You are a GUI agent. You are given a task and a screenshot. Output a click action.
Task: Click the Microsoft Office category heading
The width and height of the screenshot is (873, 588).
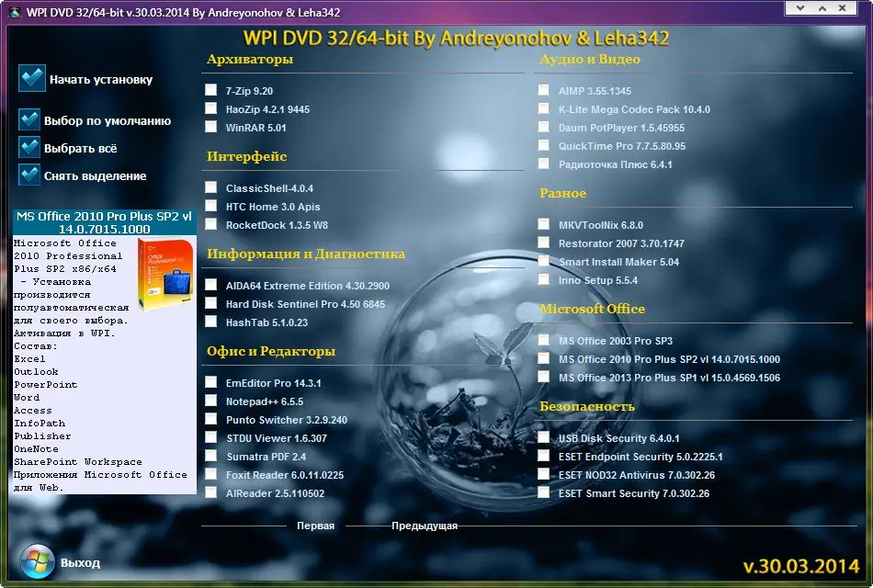click(593, 309)
